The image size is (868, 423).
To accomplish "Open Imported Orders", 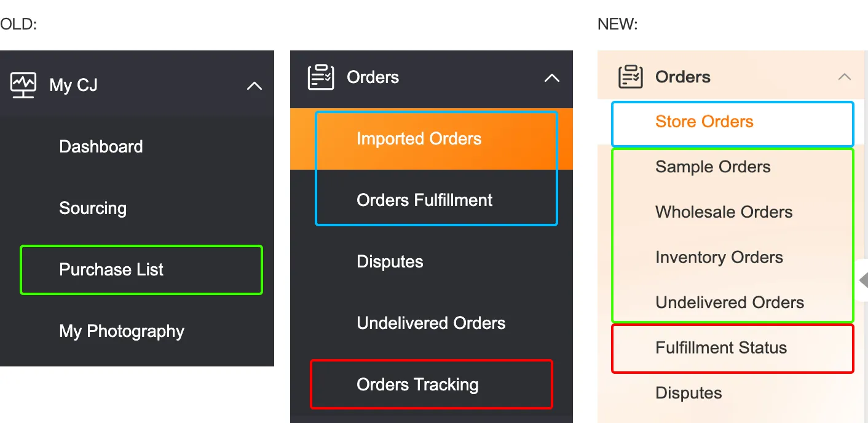I will click(419, 139).
